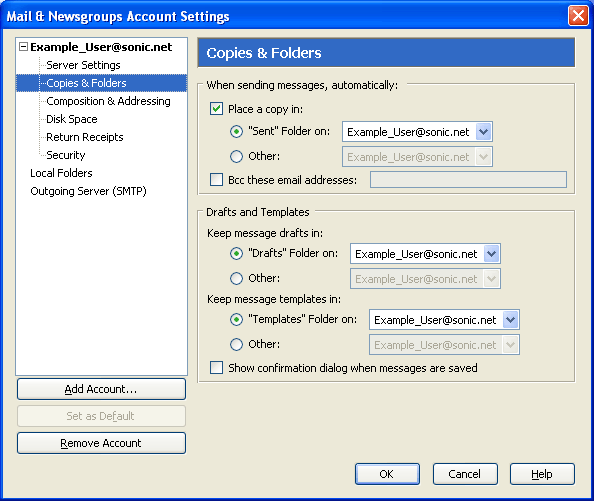Open Help for account settings
The image size is (594, 501).
click(x=542, y=474)
